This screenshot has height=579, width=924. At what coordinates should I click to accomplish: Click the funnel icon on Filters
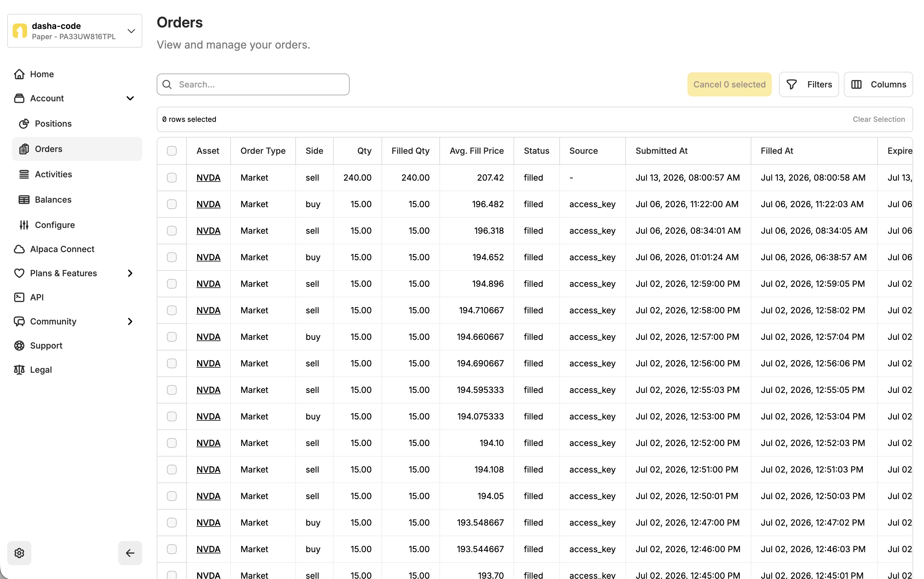[x=792, y=84]
